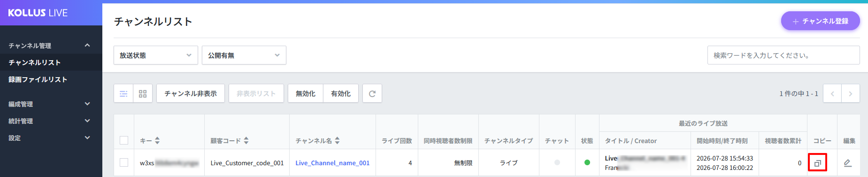
Task: Expand the 編成管理 sidebar section
Action: pos(51,104)
